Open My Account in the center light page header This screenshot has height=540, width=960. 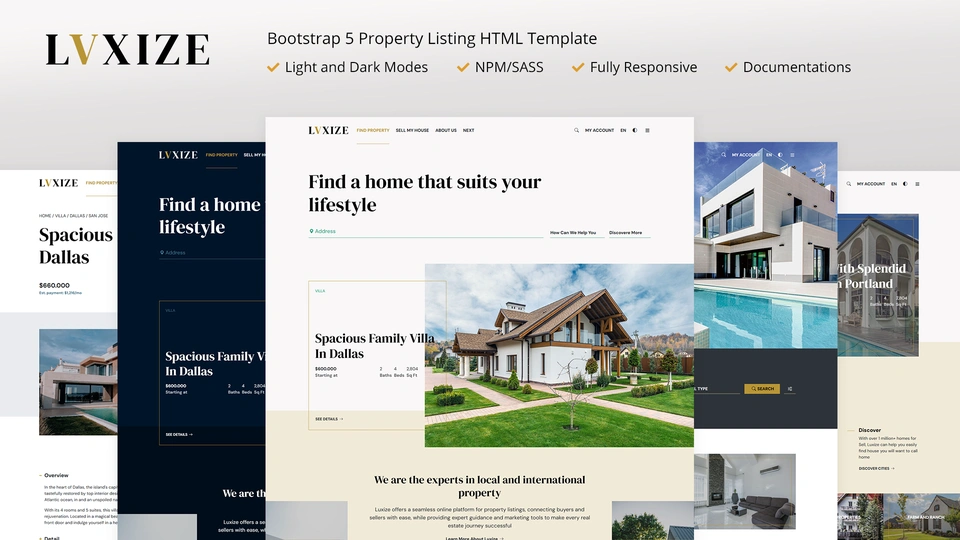pyautogui.click(x=599, y=130)
